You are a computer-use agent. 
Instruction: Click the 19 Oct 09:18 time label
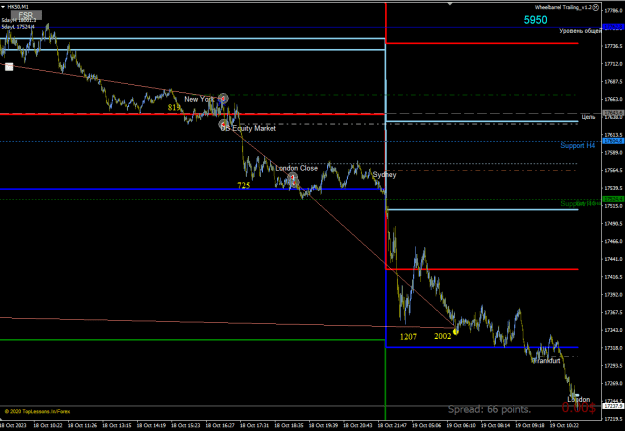530,425
